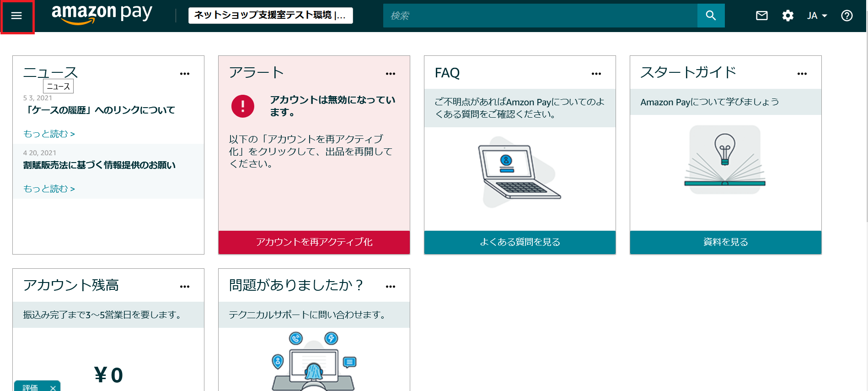868x391 pixels.
Task: Open the hamburger navigation menu
Action: tap(16, 16)
